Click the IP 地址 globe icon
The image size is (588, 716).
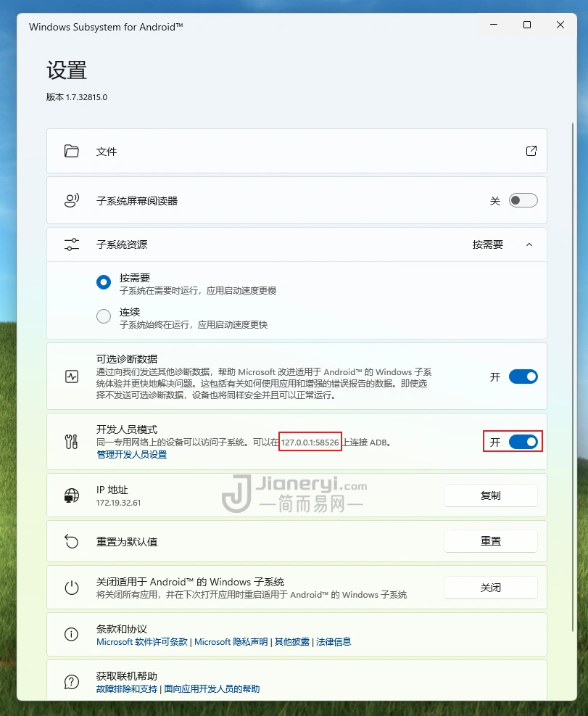pos(72,495)
